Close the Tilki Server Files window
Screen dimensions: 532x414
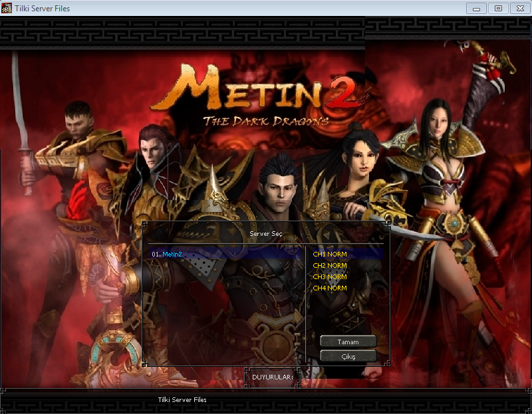520,9
